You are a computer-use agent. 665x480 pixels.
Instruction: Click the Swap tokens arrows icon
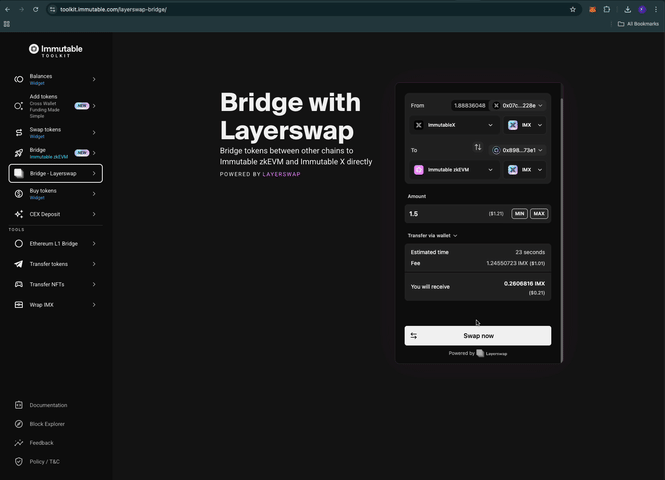19,133
